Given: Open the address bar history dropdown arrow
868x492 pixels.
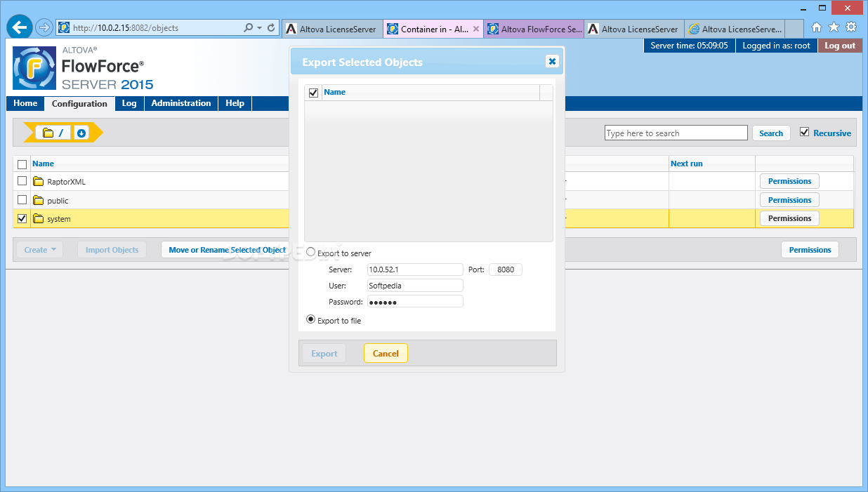Looking at the screenshot, I should tap(259, 28).
